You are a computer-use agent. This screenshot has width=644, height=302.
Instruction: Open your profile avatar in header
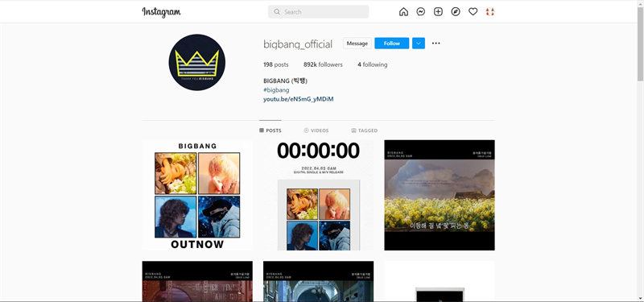(490, 12)
